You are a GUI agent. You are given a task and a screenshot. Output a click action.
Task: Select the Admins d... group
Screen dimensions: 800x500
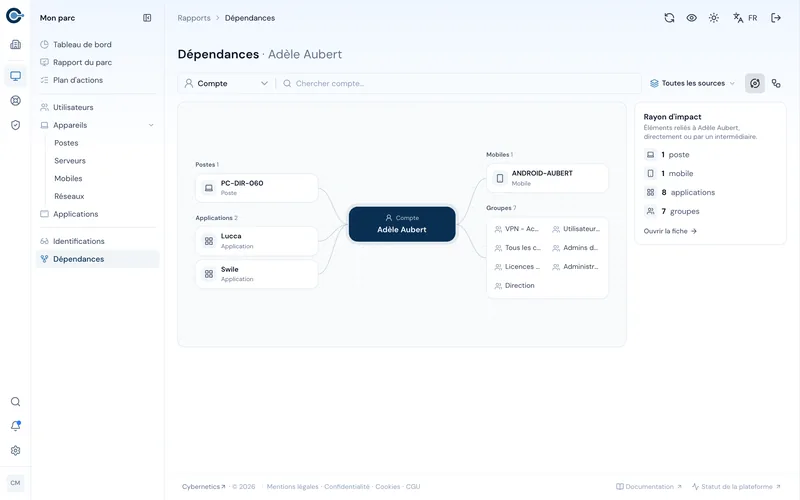point(575,248)
